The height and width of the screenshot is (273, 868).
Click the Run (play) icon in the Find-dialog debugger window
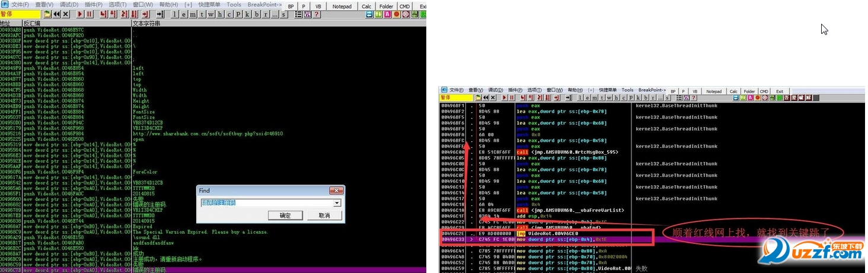[80, 14]
